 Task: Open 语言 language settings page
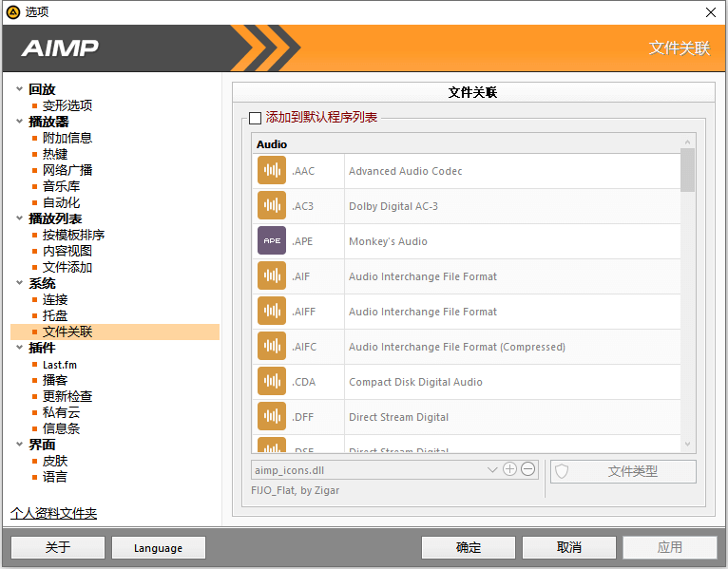[55, 477]
